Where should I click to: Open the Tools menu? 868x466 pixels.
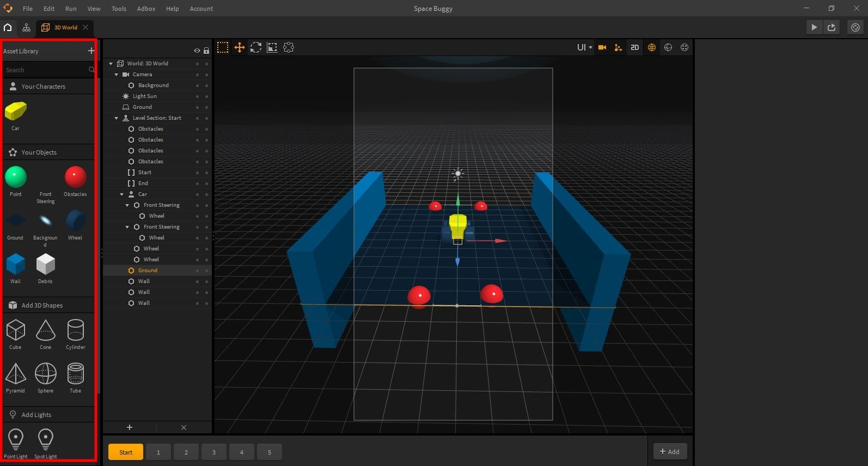click(x=119, y=9)
